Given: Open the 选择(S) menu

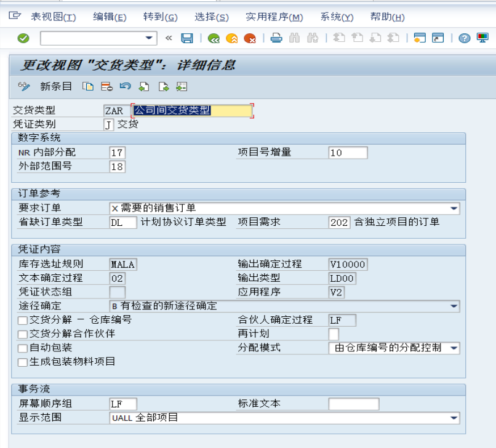Looking at the screenshot, I should coord(212,17).
